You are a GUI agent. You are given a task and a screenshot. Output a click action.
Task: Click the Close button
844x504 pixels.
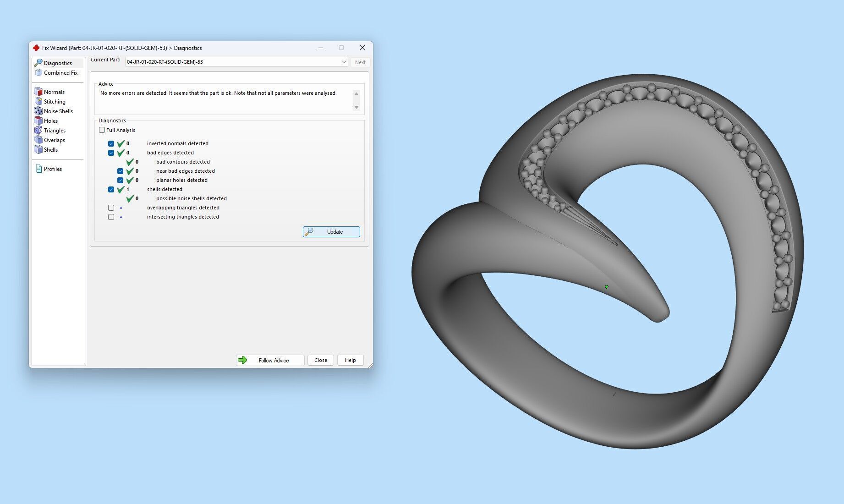[321, 360]
